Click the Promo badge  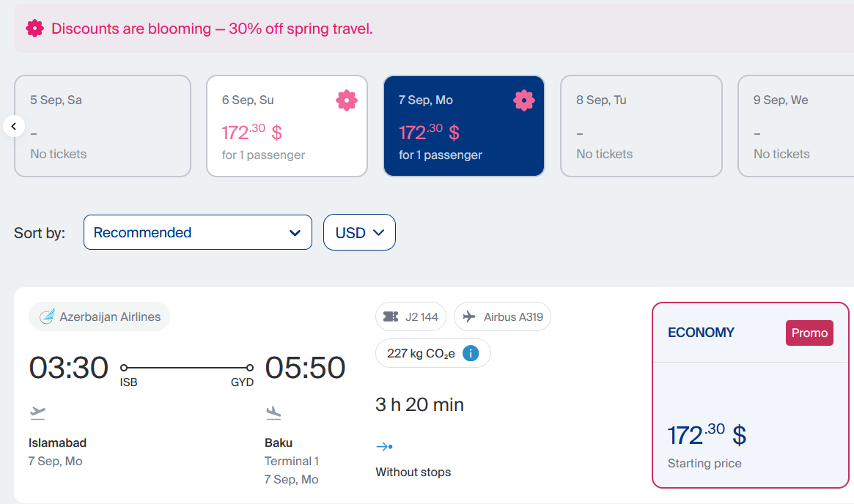(809, 333)
